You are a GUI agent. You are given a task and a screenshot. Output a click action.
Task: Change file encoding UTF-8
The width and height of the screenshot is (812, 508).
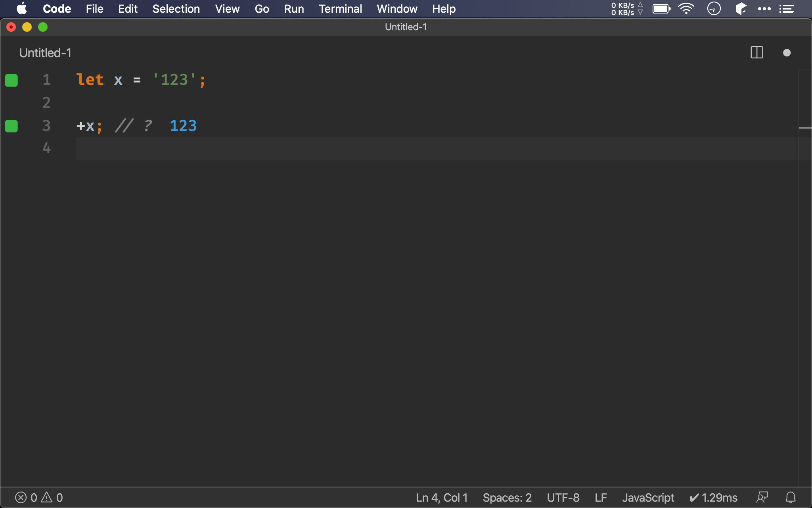563,497
